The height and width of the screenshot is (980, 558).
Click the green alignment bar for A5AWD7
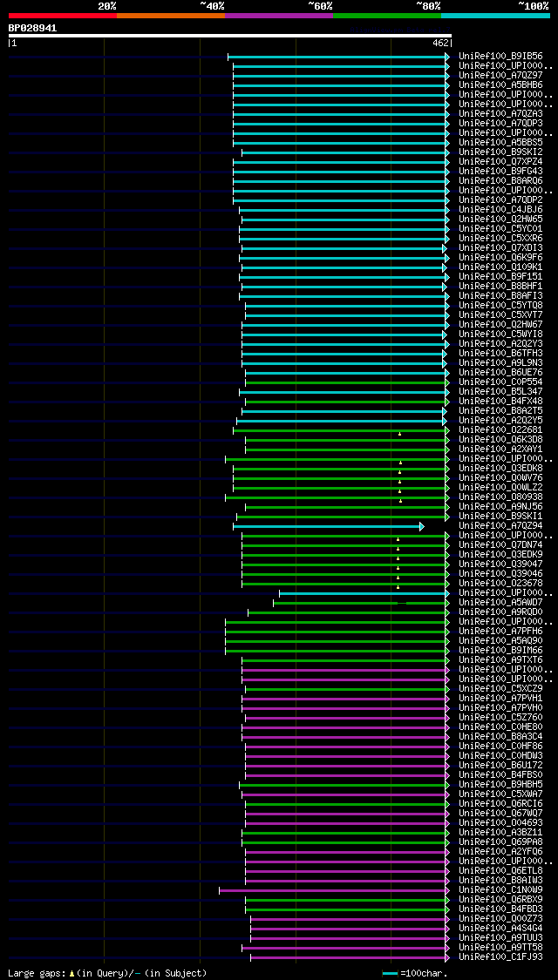click(361, 603)
